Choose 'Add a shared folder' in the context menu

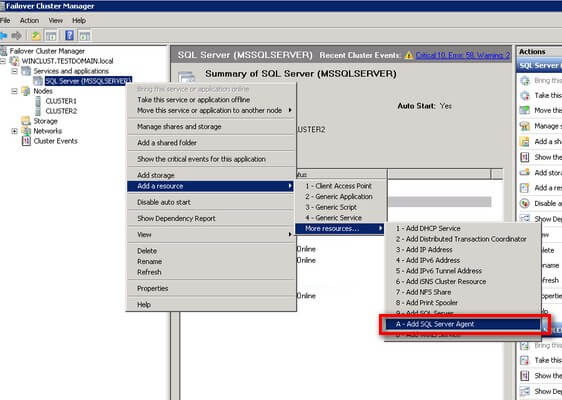pyautogui.click(x=211, y=143)
